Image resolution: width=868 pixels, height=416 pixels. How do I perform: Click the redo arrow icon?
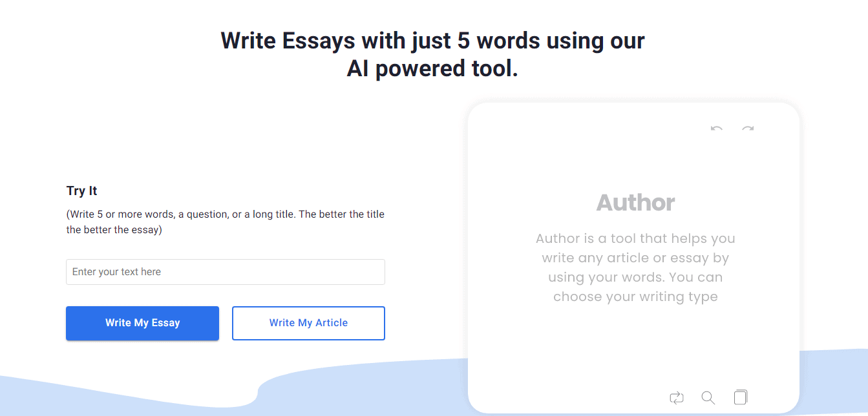pyautogui.click(x=748, y=129)
